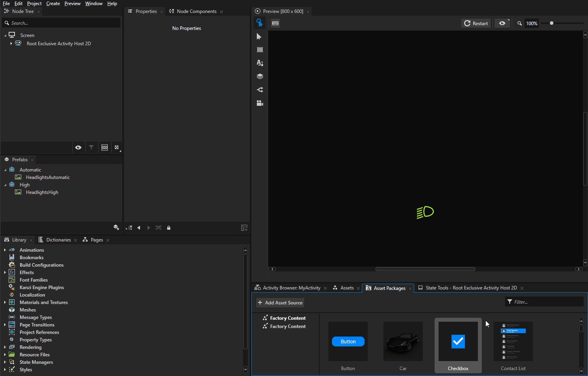
Task: Toggle the eye icon in Preview top toolbar
Action: pyautogui.click(x=502, y=23)
